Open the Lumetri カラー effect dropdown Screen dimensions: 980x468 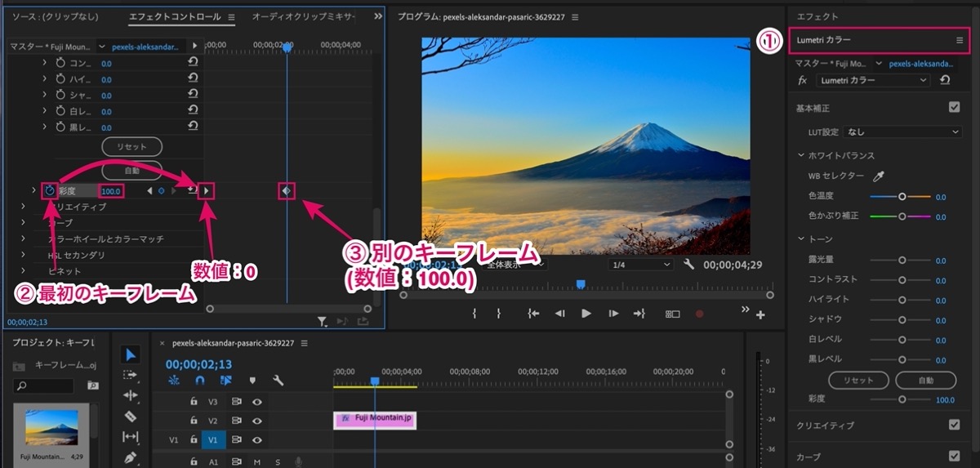click(x=872, y=80)
